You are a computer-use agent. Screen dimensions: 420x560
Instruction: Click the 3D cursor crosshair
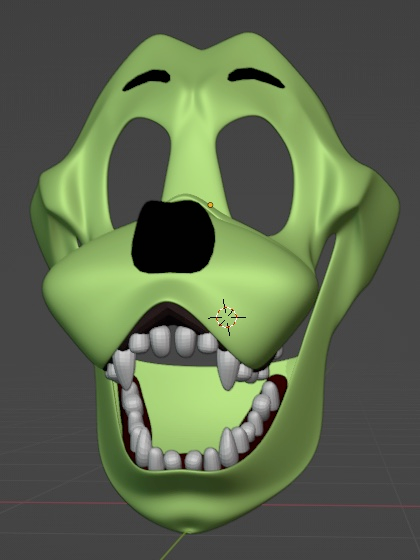coord(227,317)
